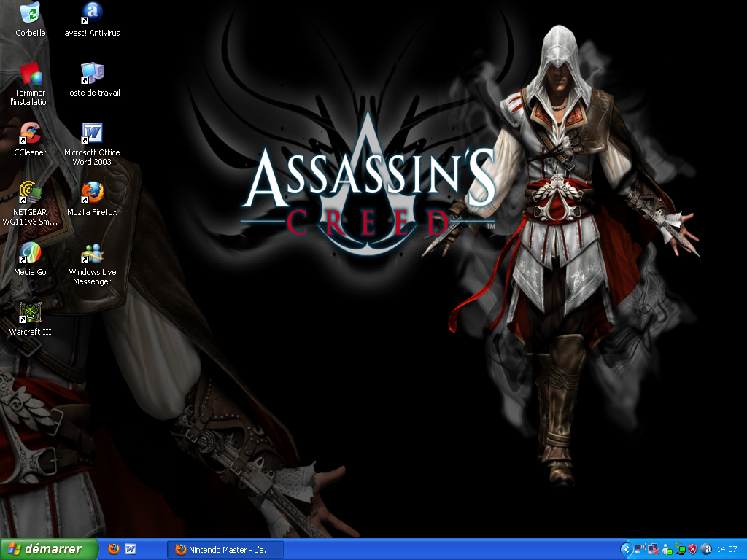The height and width of the screenshot is (560, 747).
Task: Open the démarrer start menu
Action: tap(49, 549)
